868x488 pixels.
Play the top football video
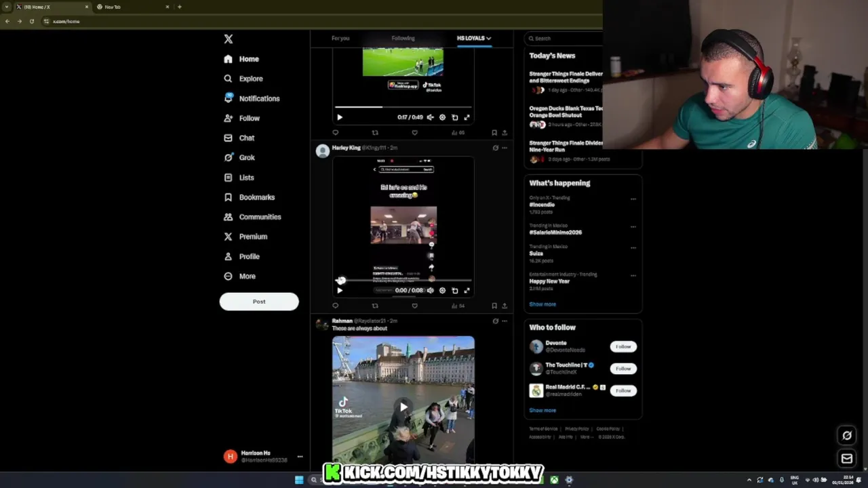(x=340, y=117)
